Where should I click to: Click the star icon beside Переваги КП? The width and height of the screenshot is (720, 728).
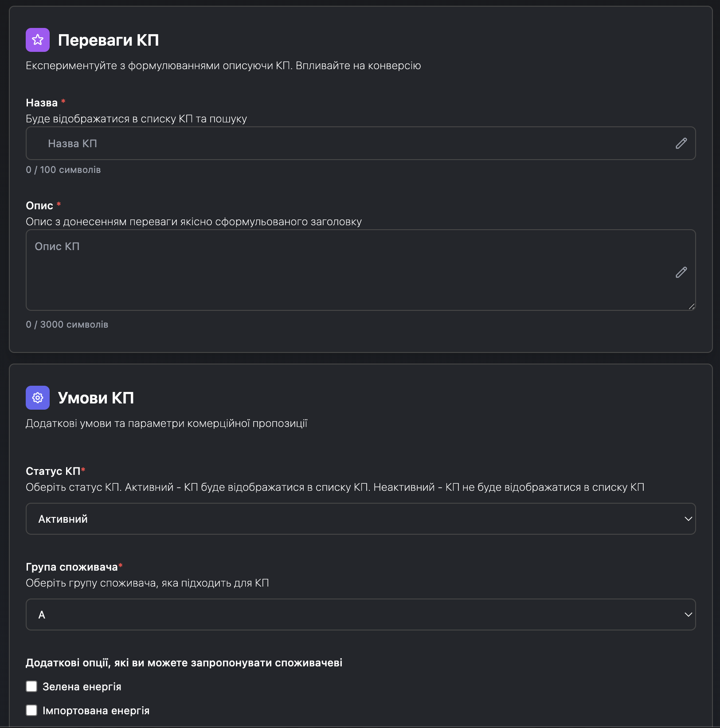click(38, 40)
